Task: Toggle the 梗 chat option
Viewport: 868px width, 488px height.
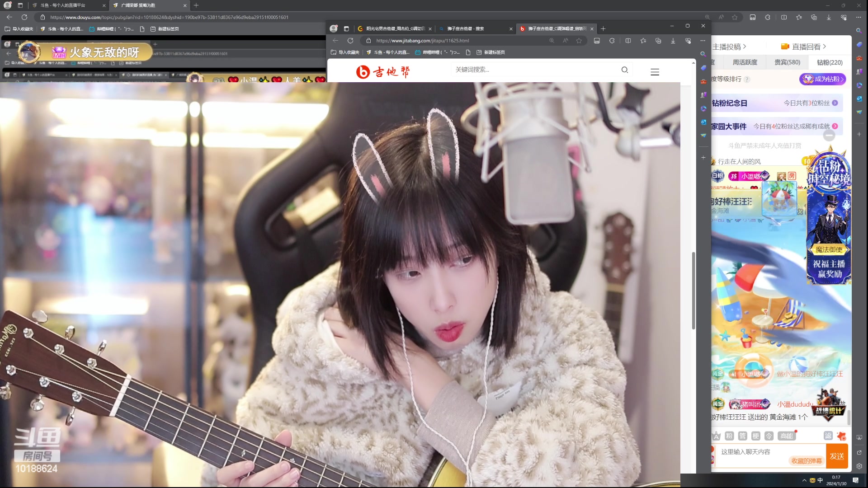Action: (x=755, y=436)
